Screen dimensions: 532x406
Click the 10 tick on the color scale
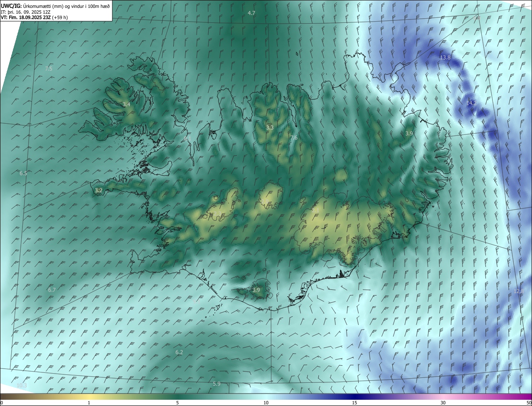(266, 403)
